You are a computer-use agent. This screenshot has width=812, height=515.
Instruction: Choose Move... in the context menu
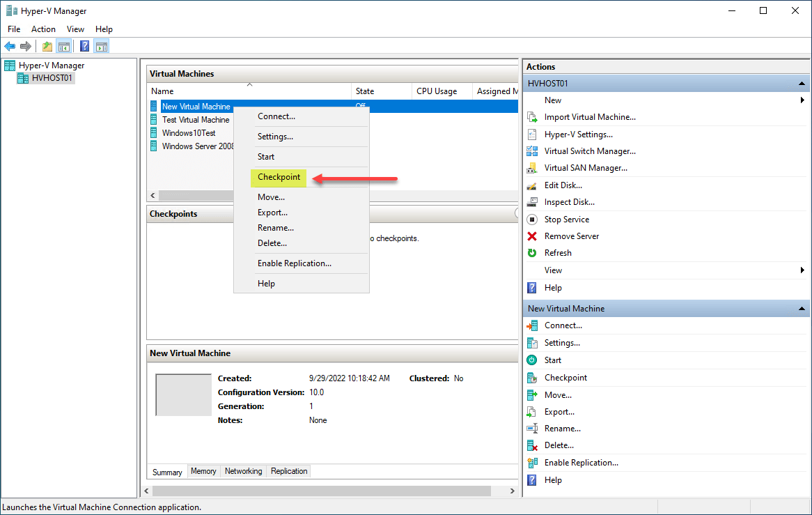pyautogui.click(x=302, y=197)
